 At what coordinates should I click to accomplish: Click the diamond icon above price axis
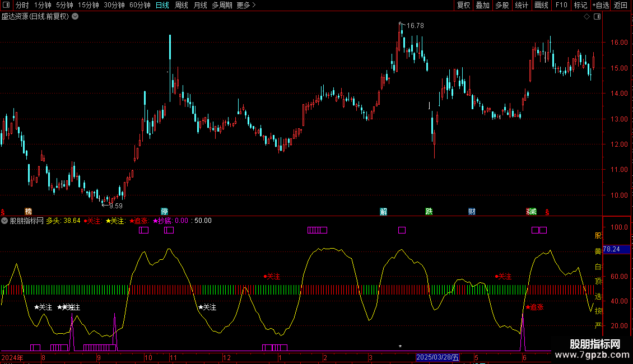587,17
